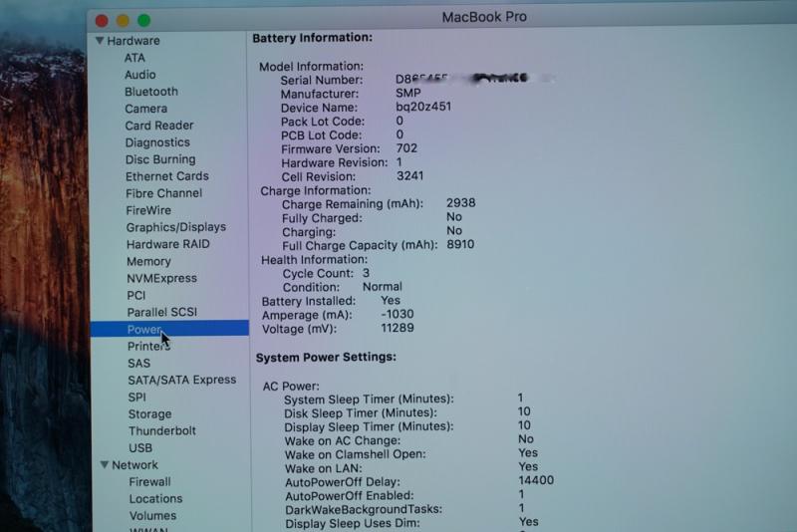Select SPI in the sidebar

pyautogui.click(x=137, y=398)
